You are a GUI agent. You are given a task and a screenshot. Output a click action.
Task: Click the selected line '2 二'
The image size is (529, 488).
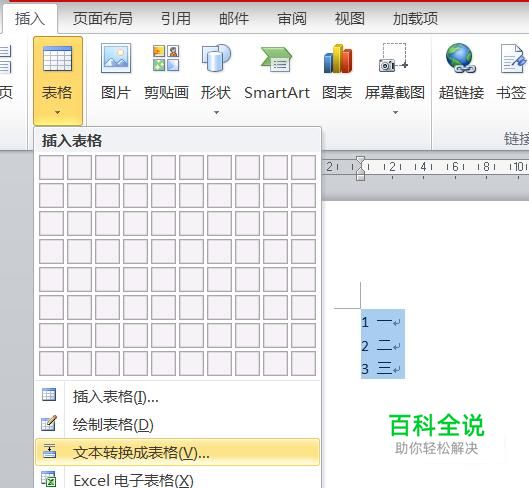[x=382, y=346]
